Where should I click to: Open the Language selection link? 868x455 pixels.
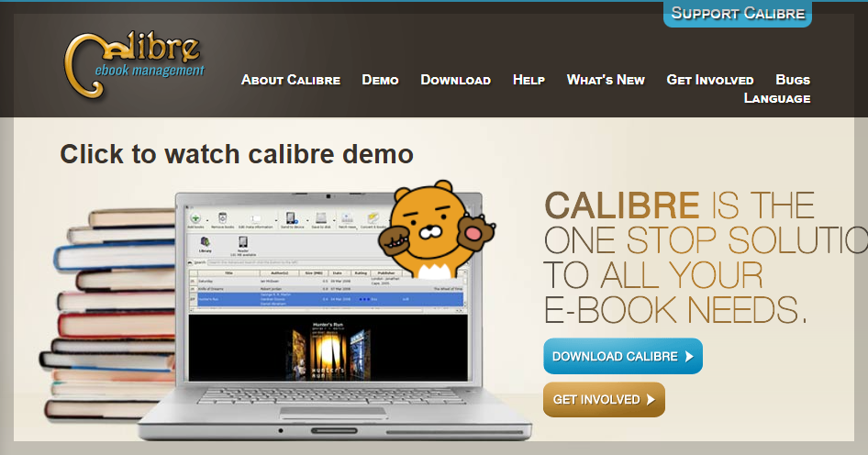coord(776,98)
